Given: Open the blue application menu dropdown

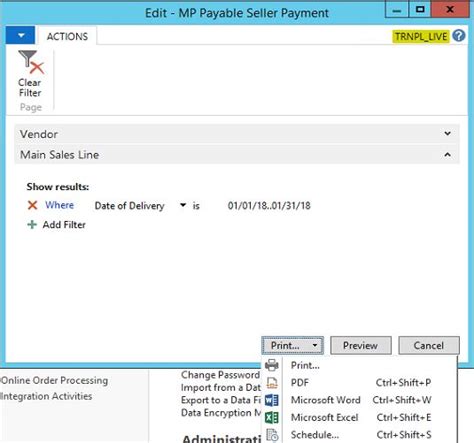Looking at the screenshot, I should tap(20, 35).
